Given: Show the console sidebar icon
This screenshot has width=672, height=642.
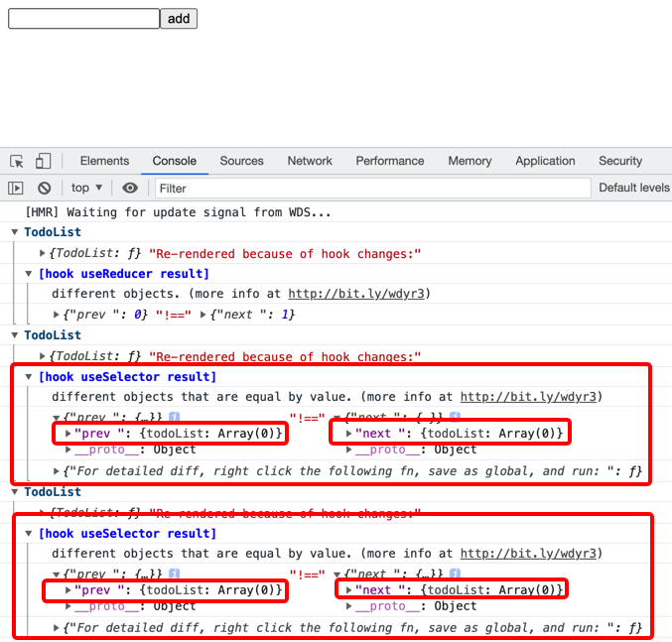Looking at the screenshot, I should click(x=16, y=188).
